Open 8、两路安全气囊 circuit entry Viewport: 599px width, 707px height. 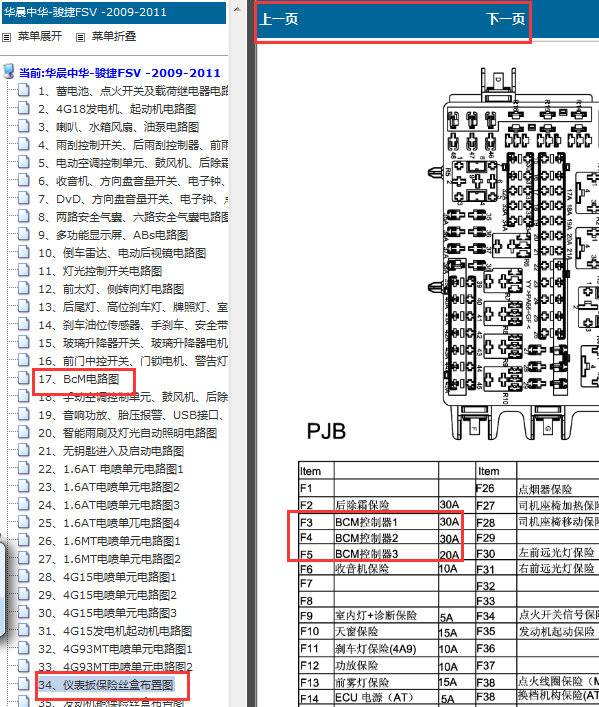pos(133,217)
